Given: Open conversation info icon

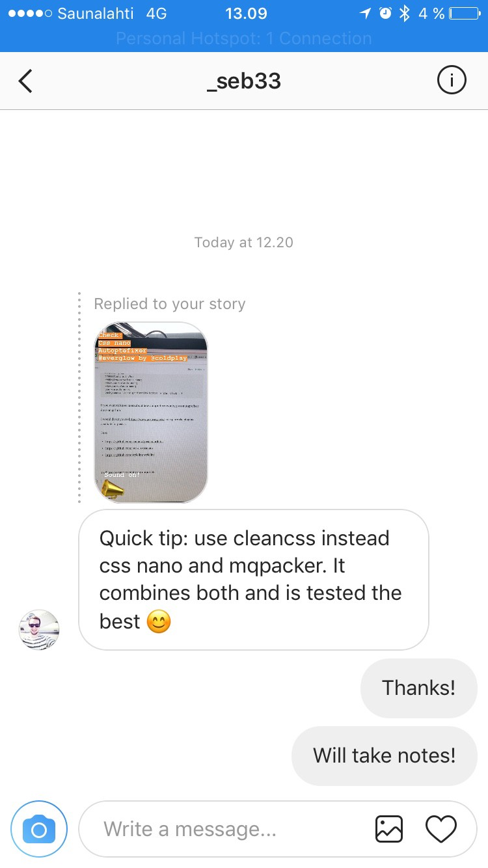Looking at the screenshot, I should (451, 81).
